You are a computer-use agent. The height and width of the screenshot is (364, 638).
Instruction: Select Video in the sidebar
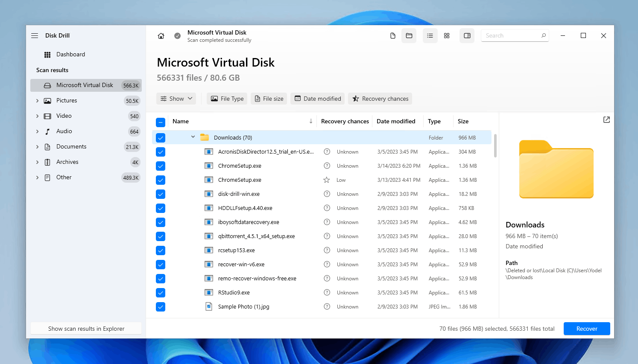click(86, 116)
